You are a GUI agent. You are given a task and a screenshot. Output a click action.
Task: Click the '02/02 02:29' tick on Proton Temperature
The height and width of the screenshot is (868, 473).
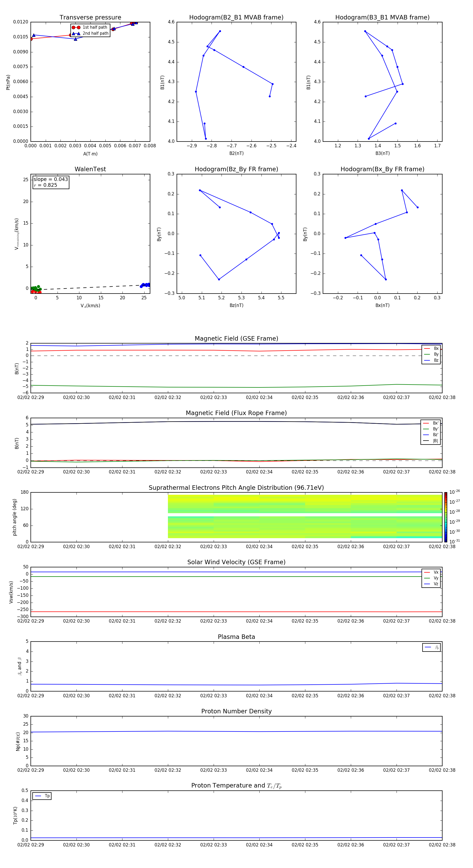(x=31, y=845)
